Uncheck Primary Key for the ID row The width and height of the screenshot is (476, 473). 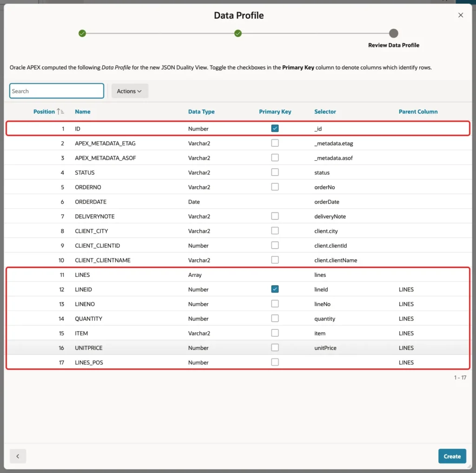point(275,128)
